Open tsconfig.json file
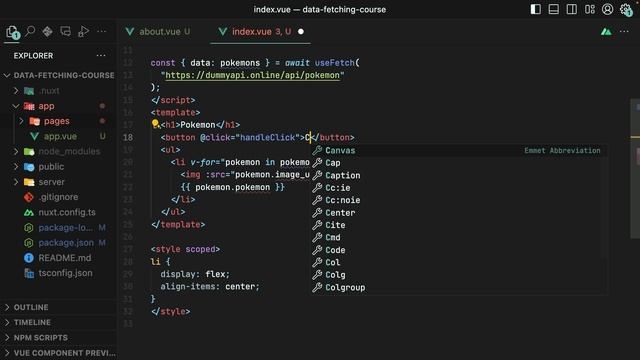640x360 pixels. pyautogui.click(x=65, y=273)
